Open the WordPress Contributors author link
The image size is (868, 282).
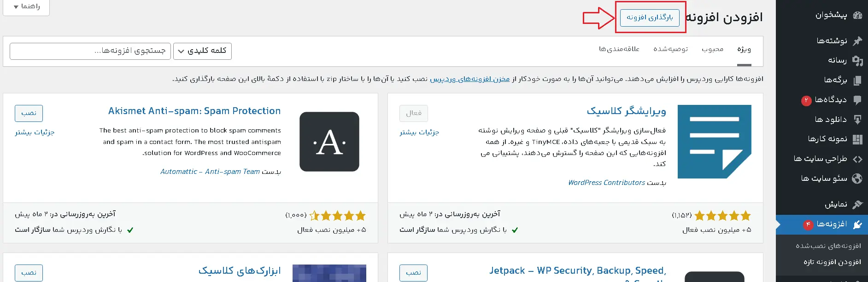coord(606,183)
